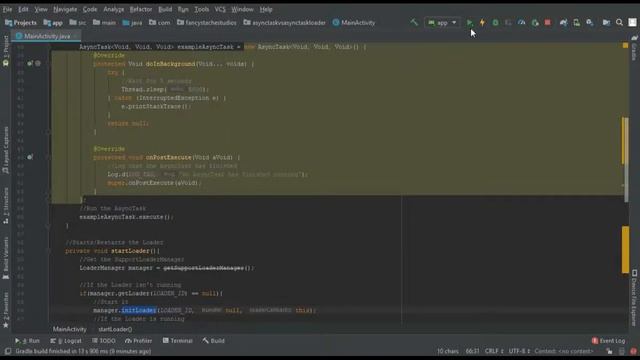Open the Help menu
The height and width of the screenshot is (360, 640).
point(266,9)
